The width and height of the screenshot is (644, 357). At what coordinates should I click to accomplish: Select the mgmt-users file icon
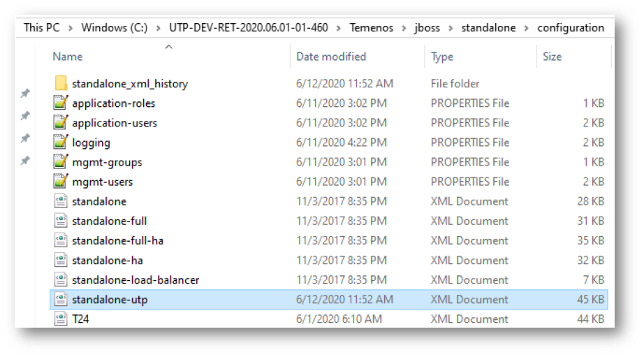click(61, 182)
